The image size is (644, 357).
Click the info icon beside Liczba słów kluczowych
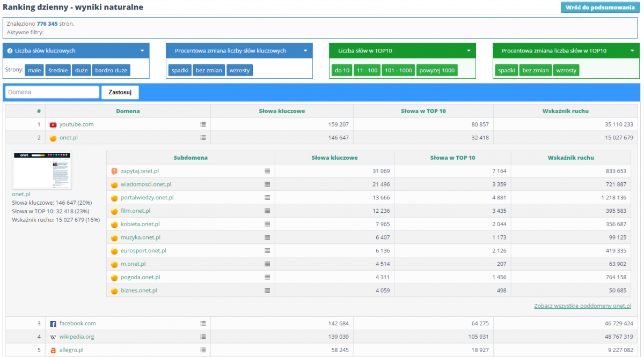pos(10,51)
